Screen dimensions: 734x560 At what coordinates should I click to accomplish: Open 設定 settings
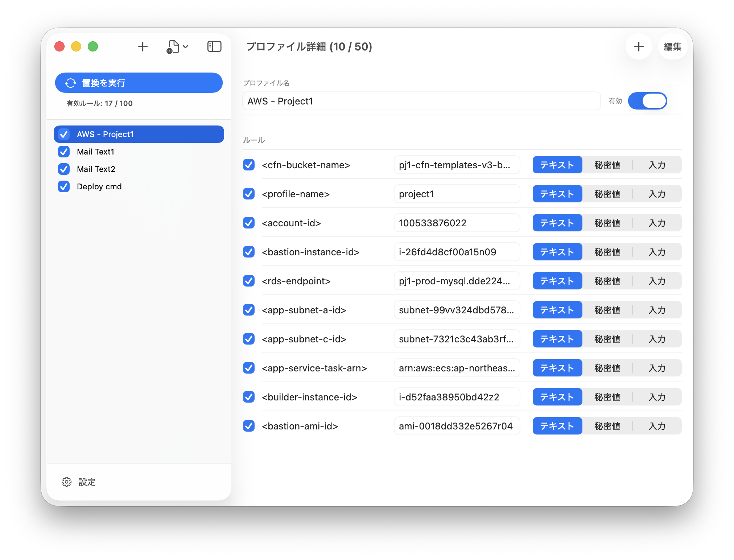pos(79,482)
